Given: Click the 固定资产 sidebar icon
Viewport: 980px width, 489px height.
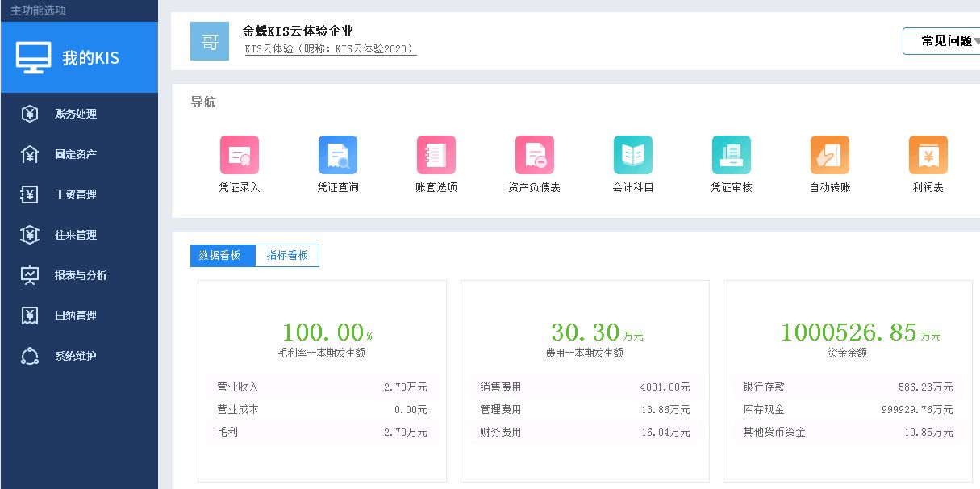Looking at the screenshot, I should pos(30,154).
